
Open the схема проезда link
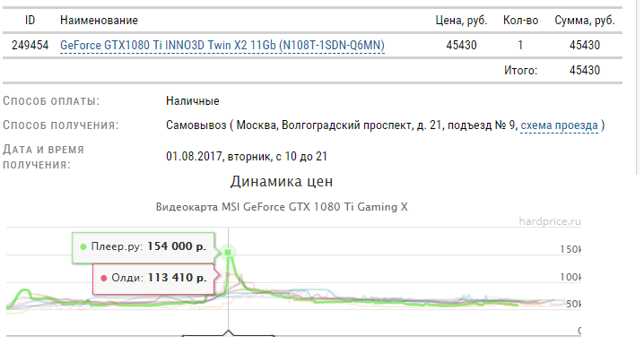[559, 125]
